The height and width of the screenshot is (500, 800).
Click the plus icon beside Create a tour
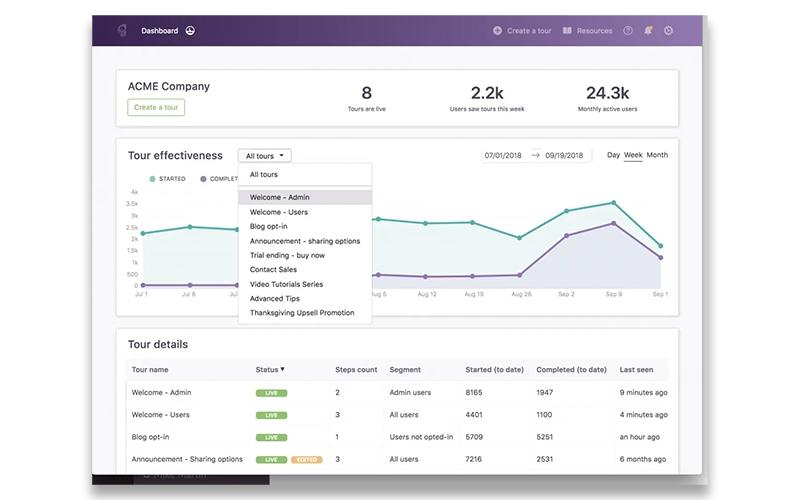tap(497, 31)
